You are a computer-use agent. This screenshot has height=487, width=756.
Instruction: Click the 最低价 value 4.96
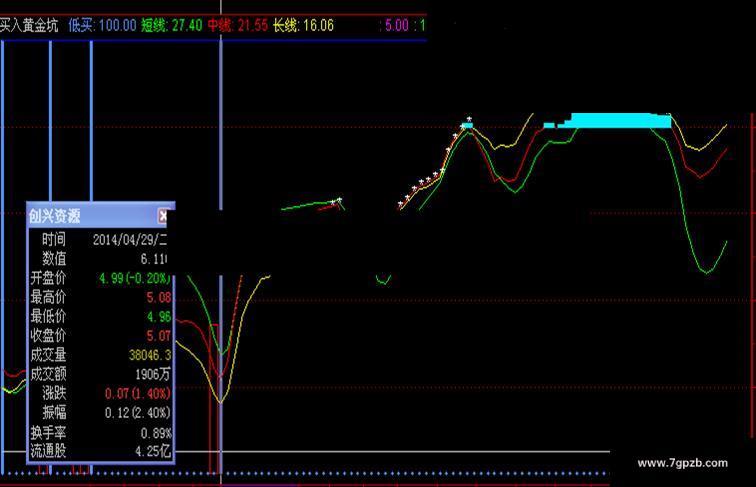(159, 317)
